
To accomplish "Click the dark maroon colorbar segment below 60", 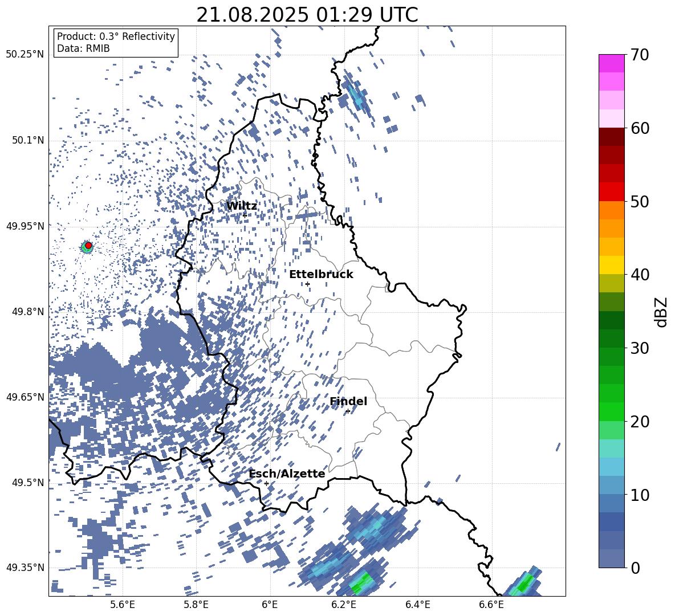I will (x=611, y=137).
